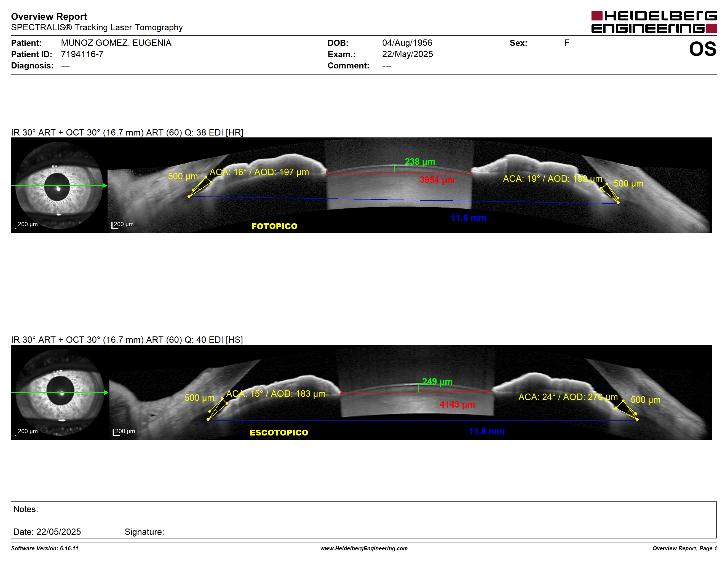Image resolution: width=728 pixels, height=563 pixels.
Task: Click the Software Version: 6.16.11 footer
Action: 45,548
